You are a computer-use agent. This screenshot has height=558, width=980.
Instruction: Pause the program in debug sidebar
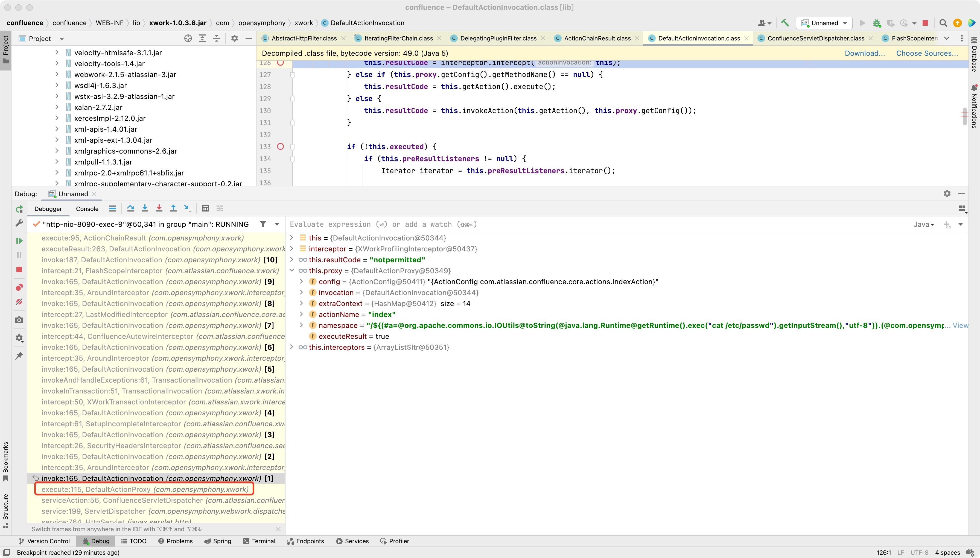pyautogui.click(x=19, y=255)
